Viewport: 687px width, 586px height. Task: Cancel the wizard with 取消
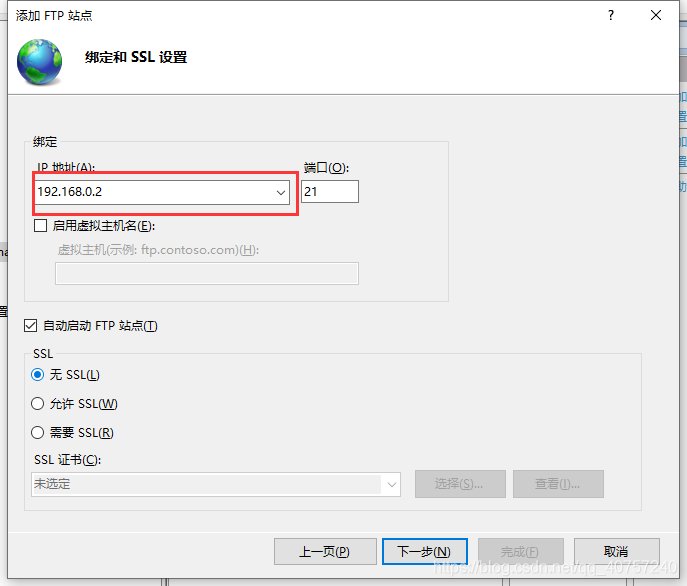(616, 551)
